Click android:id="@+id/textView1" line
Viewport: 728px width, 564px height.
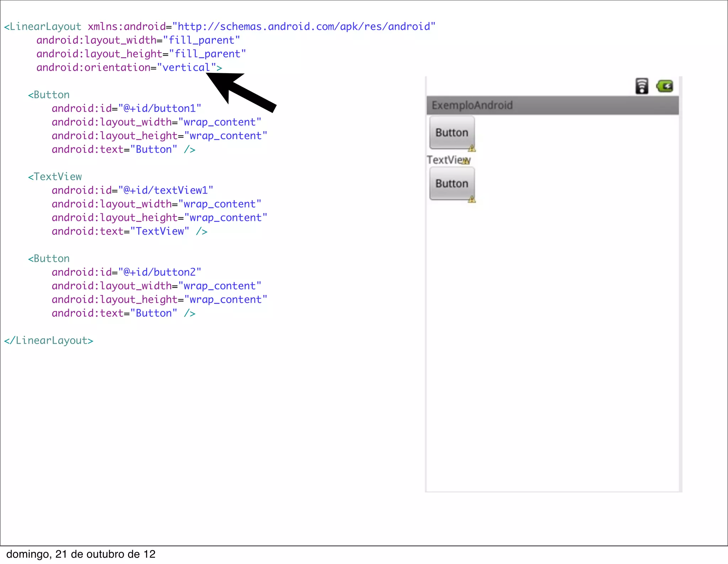[133, 190]
